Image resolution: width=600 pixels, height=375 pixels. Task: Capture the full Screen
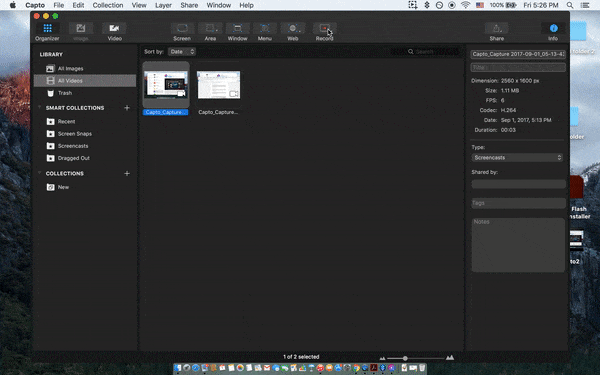(x=182, y=32)
